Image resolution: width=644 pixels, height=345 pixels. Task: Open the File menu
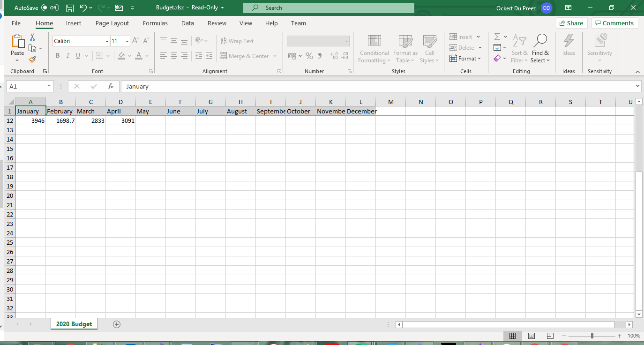[x=16, y=23]
